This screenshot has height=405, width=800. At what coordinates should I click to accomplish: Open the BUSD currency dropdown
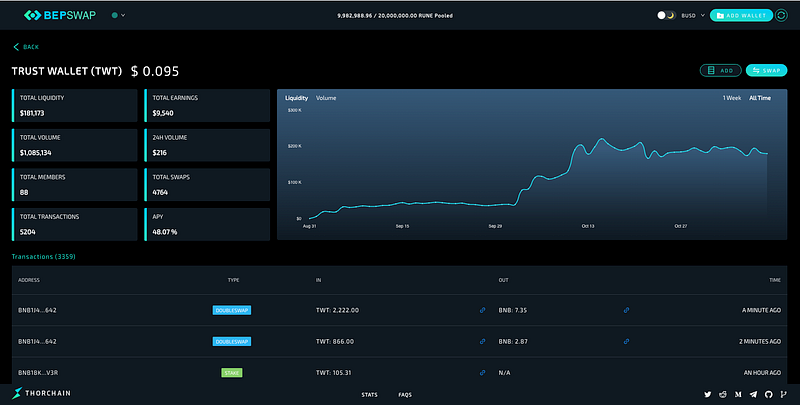pos(693,15)
